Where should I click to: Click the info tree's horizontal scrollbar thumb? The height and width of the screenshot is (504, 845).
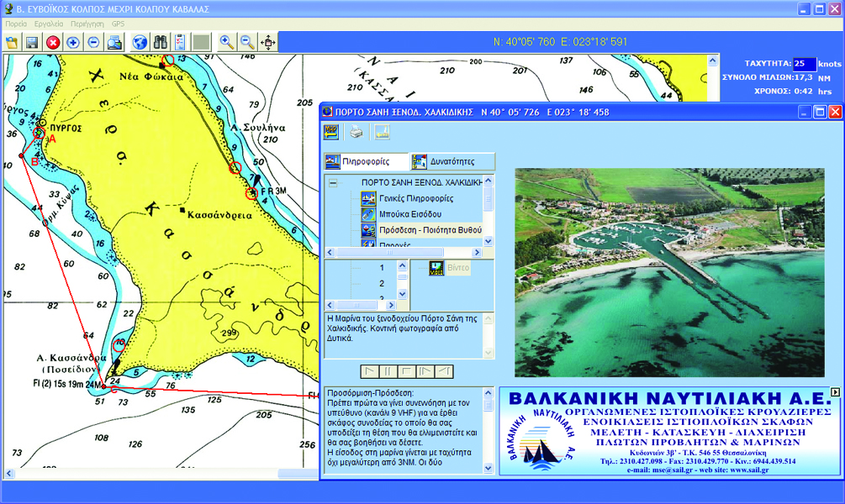tap(389, 253)
